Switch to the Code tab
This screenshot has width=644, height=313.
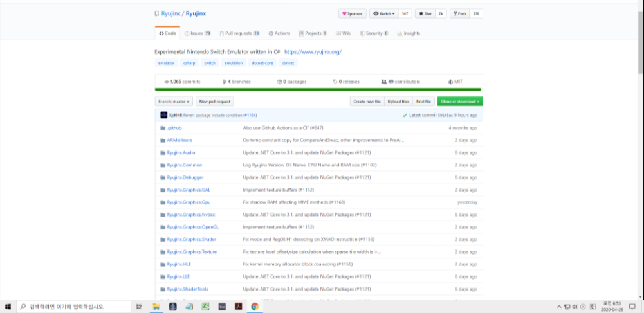tap(167, 33)
